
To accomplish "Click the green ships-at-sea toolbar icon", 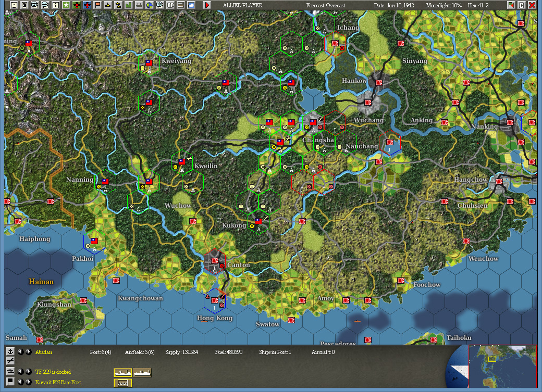I will [139, 5].
